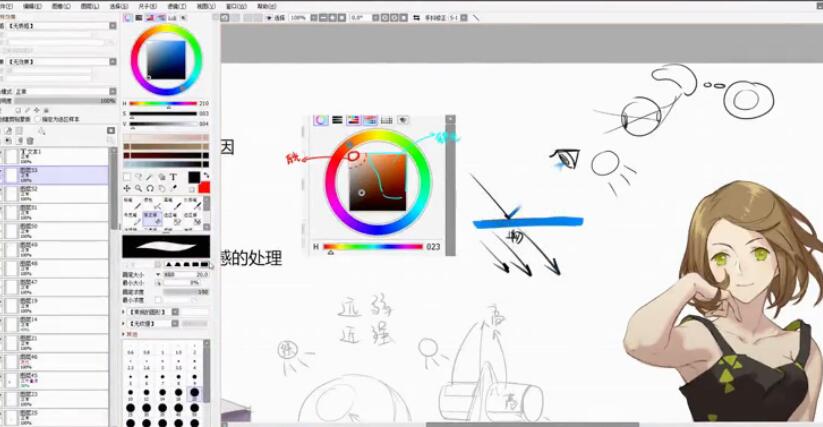Swap foreground and background colors
Image resolution: width=823 pixels, height=427 pixels.
click(206, 175)
